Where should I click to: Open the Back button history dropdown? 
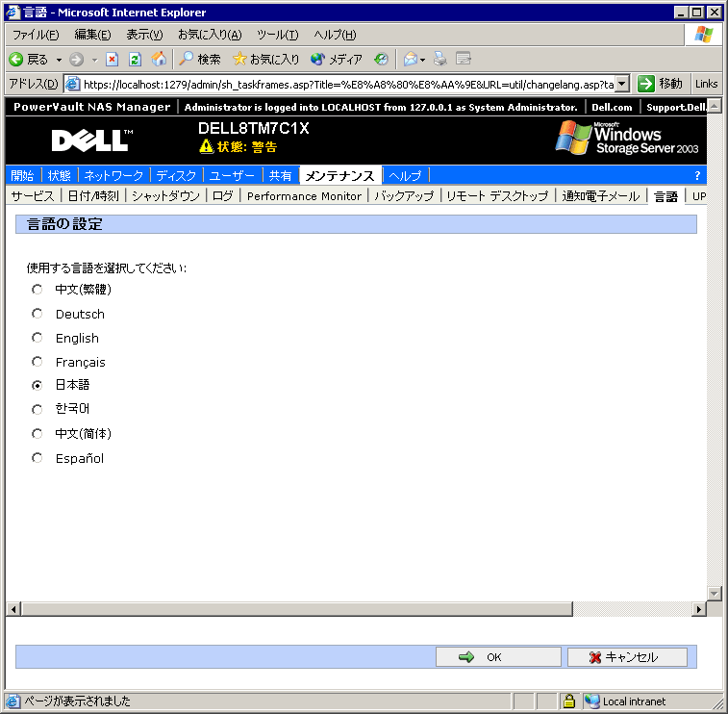(x=59, y=60)
